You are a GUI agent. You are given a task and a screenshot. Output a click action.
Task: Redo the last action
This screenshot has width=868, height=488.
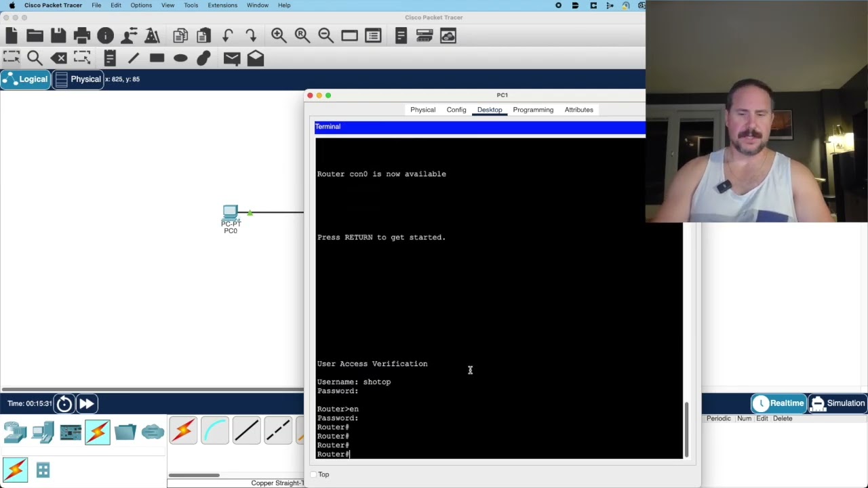coord(251,35)
